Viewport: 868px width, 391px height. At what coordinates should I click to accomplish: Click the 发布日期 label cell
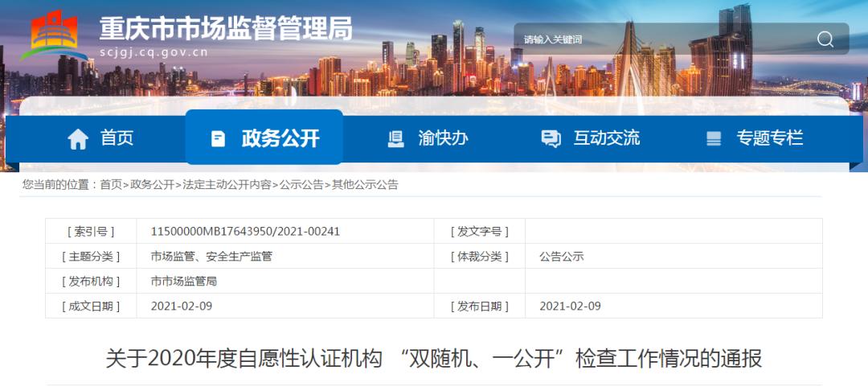pos(479,306)
